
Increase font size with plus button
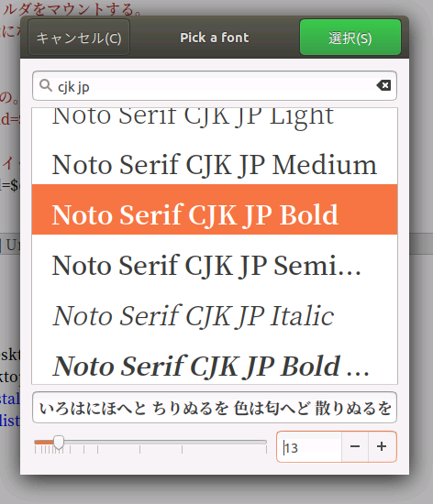click(382, 447)
